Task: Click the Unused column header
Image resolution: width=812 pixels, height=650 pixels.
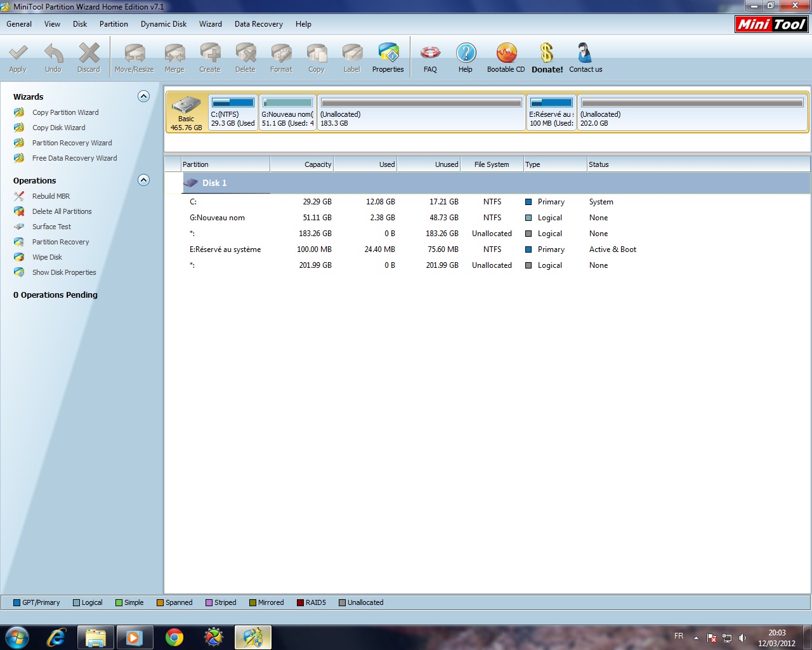Action: (x=429, y=164)
